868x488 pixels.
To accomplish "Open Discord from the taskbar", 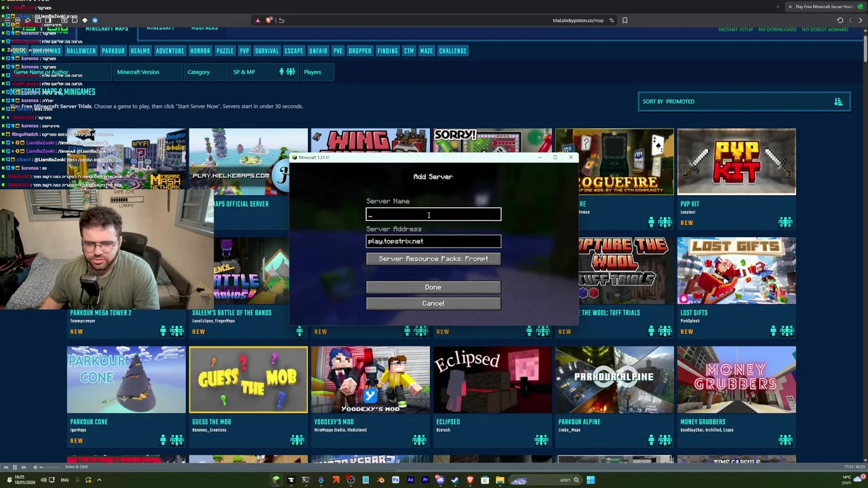I will click(439, 480).
